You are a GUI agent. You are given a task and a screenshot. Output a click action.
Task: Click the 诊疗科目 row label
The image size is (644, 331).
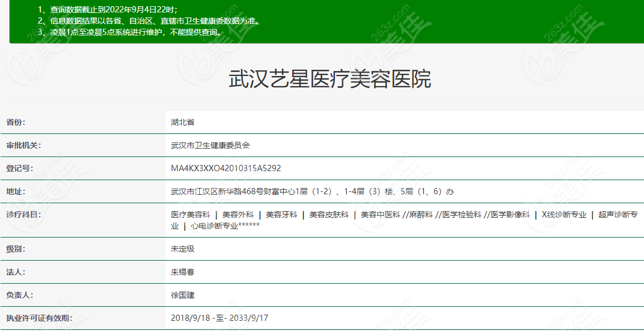point(24,214)
